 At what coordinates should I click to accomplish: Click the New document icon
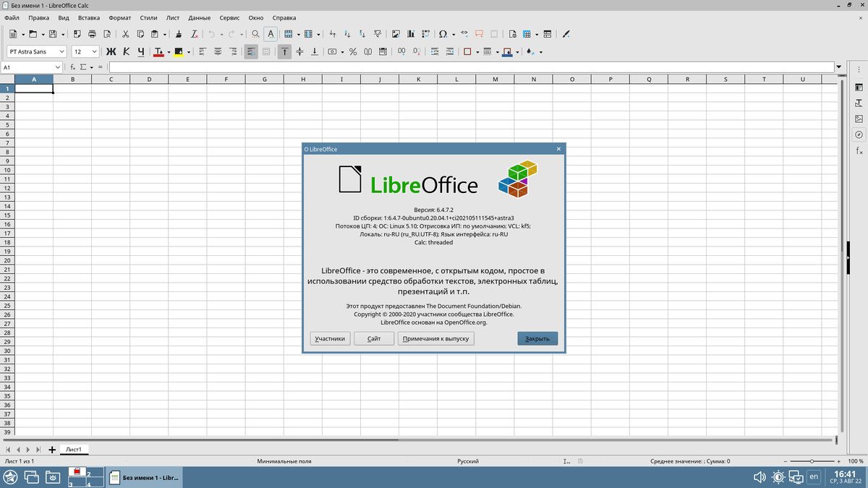[13, 34]
